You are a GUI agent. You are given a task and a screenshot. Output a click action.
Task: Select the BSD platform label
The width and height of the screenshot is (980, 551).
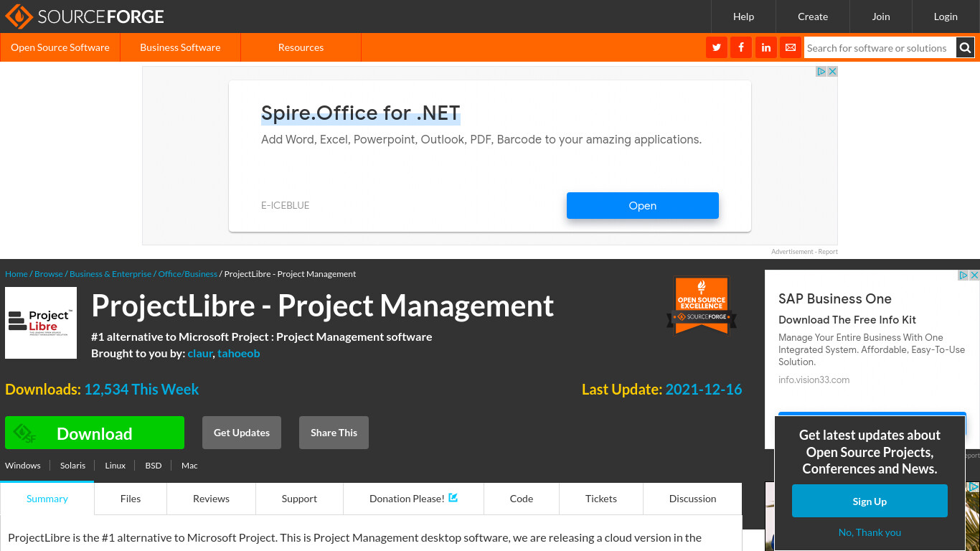coord(154,466)
